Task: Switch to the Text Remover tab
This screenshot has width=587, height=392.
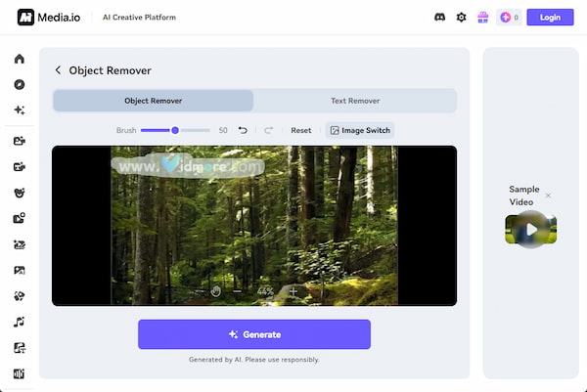Action: 354,101
